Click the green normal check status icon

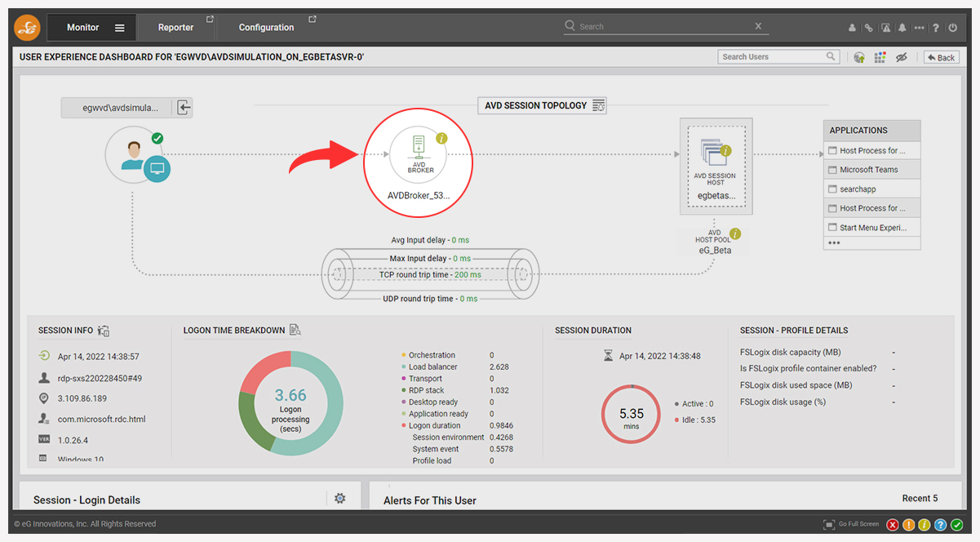point(956,524)
